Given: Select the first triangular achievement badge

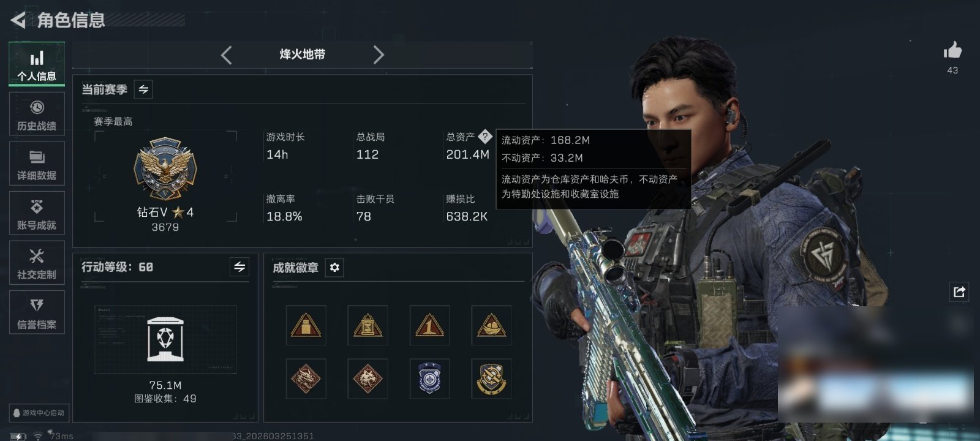Looking at the screenshot, I should click(x=306, y=325).
